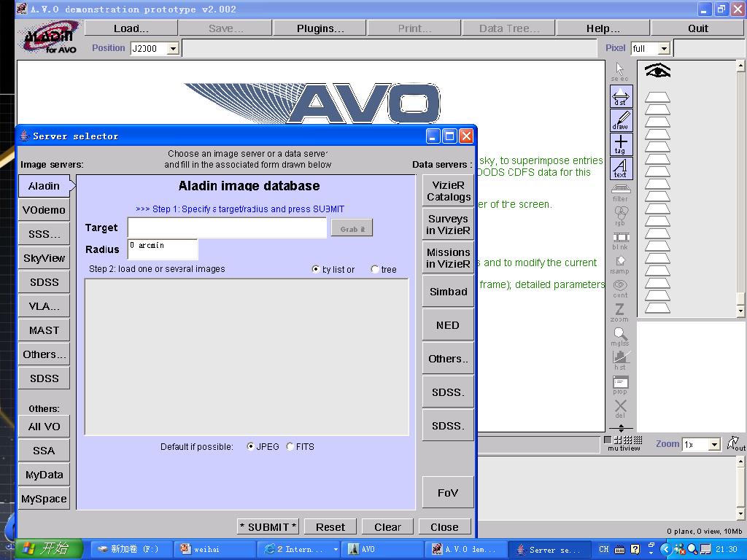Select the zoom Z tool
This screenshot has height=560, width=747.
click(x=620, y=312)
